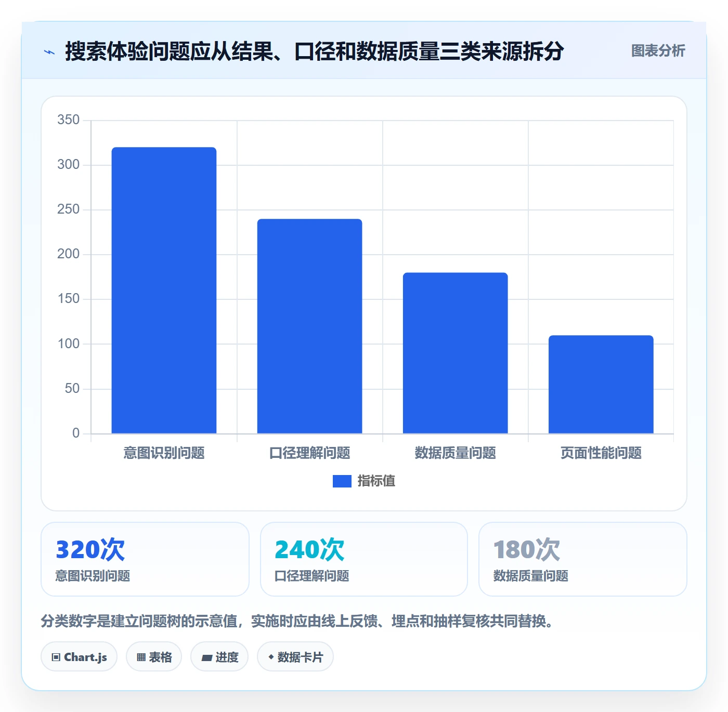Image resolution: width=728 pixels, height=712 pixels.
Task: Click the 150 y-axis value
Action: tap(68, 299)
